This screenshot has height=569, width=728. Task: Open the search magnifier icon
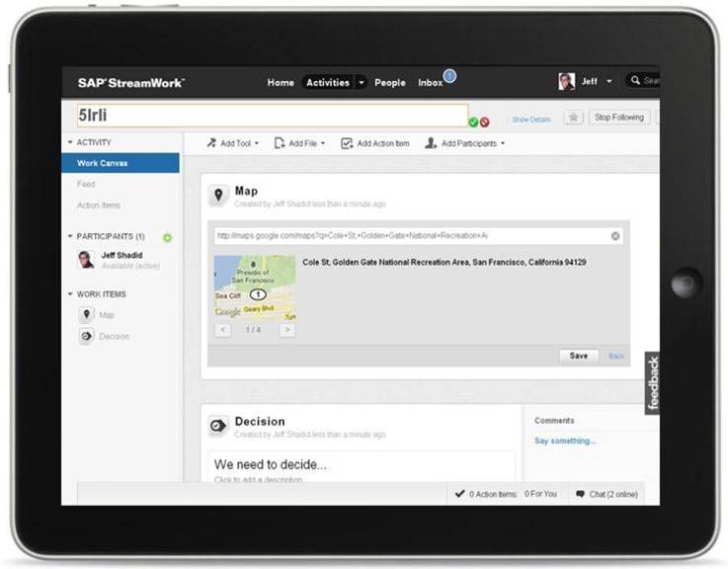click(635, 80)
